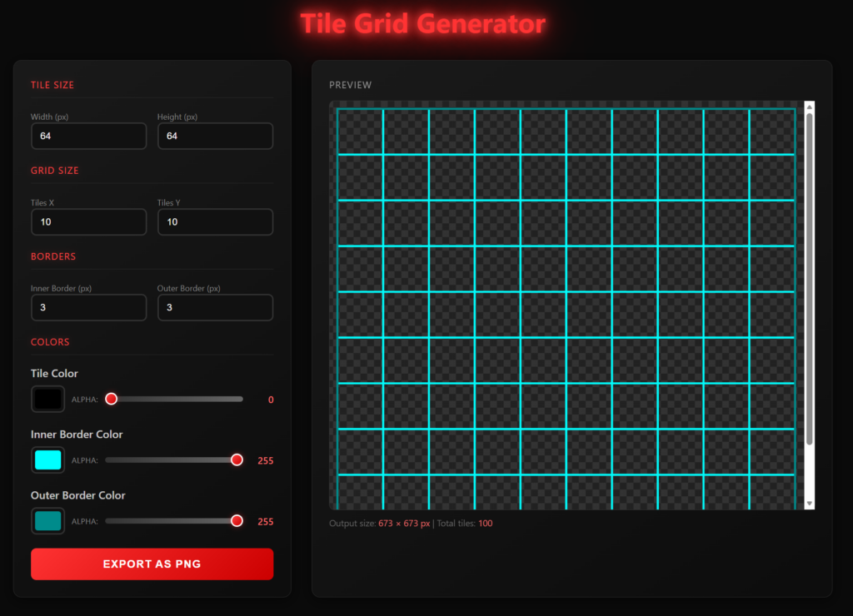Open the Outer Border Color teal swatch
Screen dimensions: 853x616
click(x=47, y=521)
